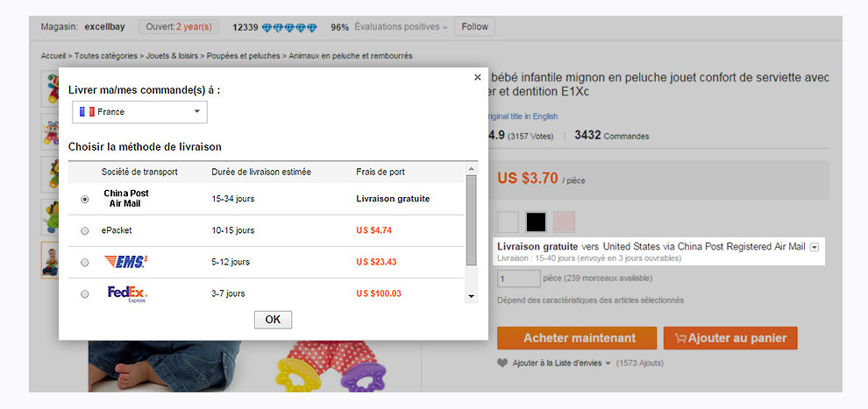Select the ePacket shipping radio button

85,231
